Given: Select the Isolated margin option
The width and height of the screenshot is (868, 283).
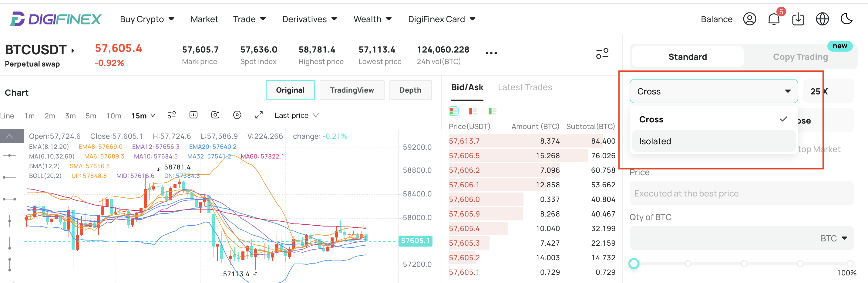Looking at the screenshot, I should coord(713,141).
